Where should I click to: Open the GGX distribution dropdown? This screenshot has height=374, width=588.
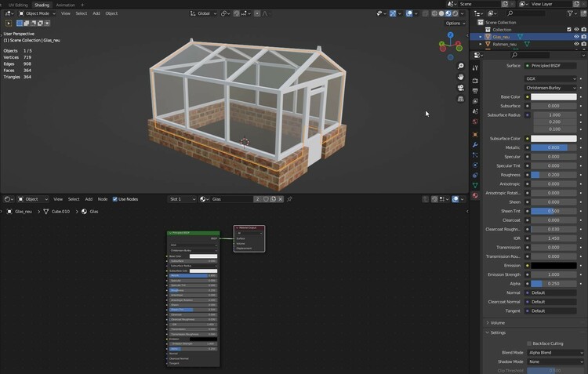550,78
